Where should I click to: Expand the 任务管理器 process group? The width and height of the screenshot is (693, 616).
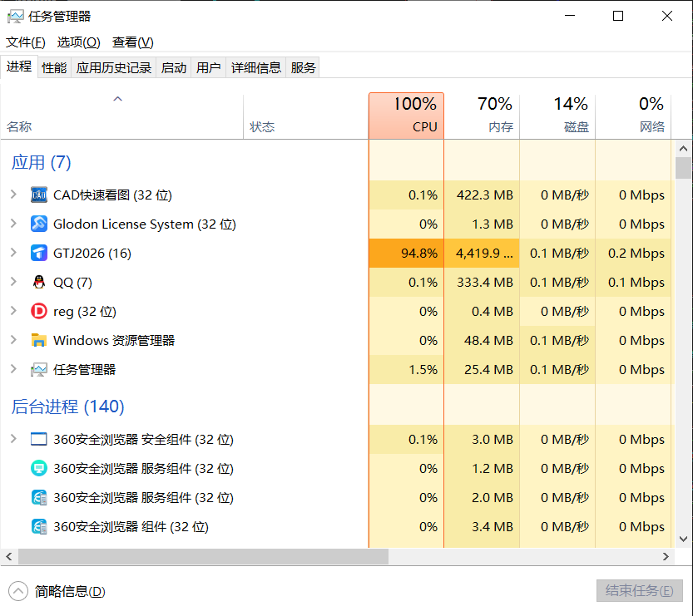coord(13,369)
